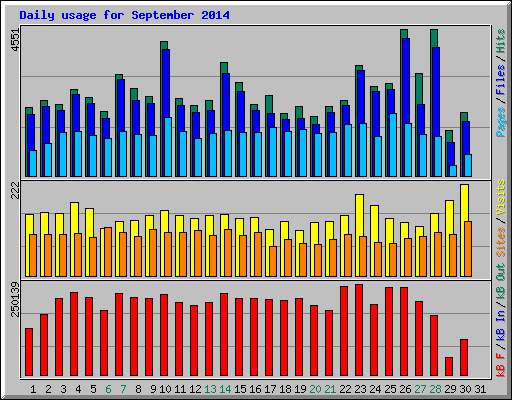Click day label '18' on the x-axis
The width and height of the screenshot is (512, 400).
pos(285,389)
